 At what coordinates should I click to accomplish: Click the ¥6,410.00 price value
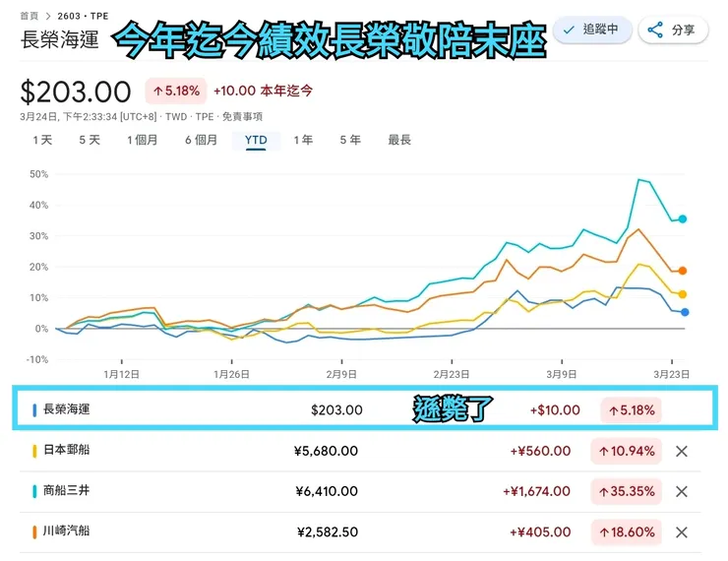tap(327, 491)
